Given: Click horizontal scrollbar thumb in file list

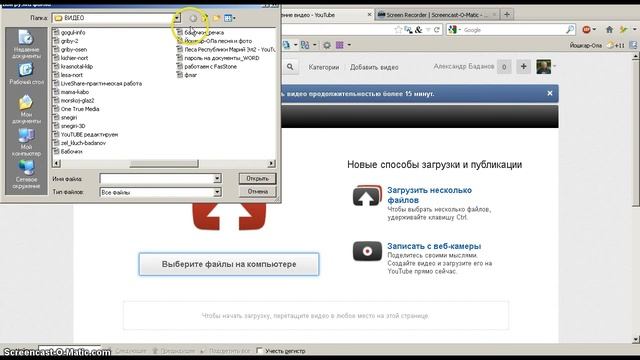Looking at the screenshot, I should (x=164, y=164).
